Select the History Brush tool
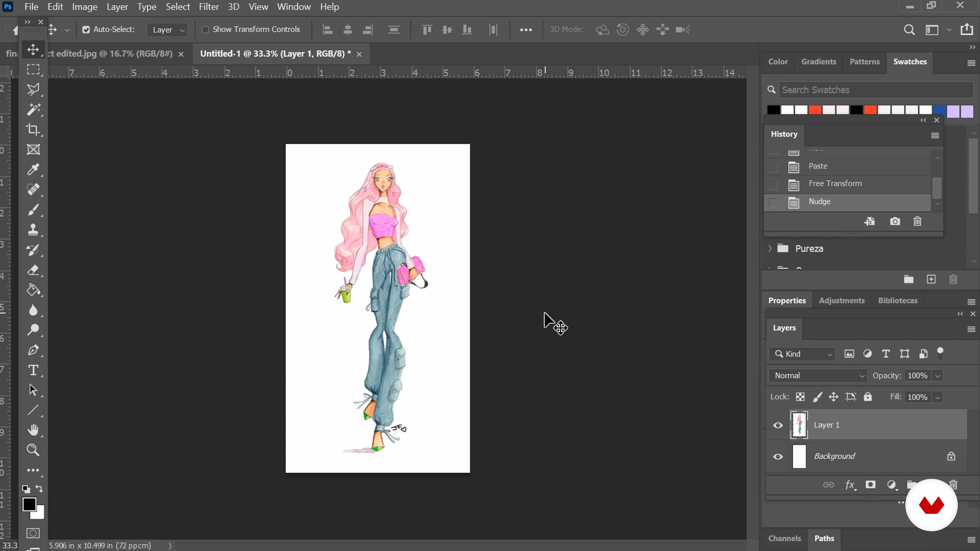 coord(33,250)
